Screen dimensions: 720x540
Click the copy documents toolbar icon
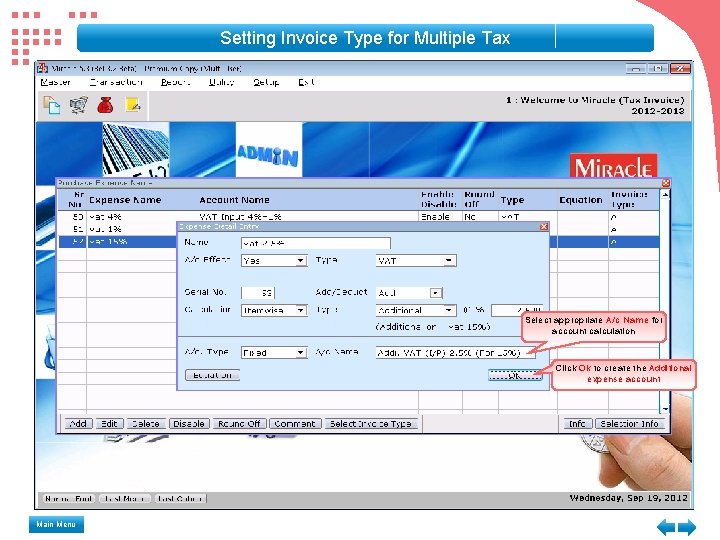(51, 105)
